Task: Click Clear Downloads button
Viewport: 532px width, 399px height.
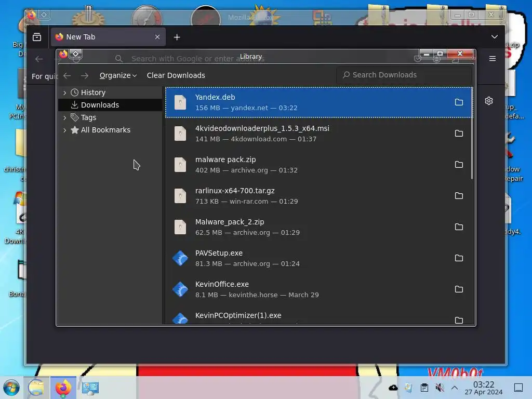Action: [x=176, y=75]
